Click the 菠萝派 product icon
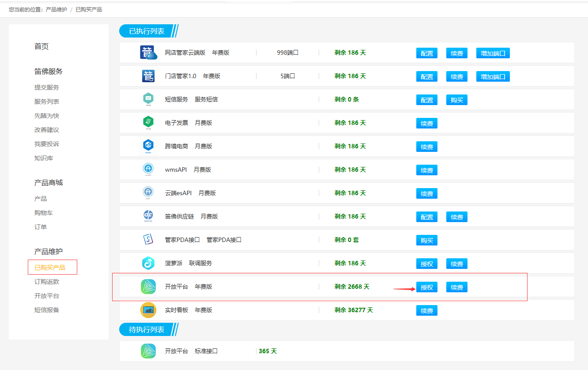 click(x=148, y=263)
